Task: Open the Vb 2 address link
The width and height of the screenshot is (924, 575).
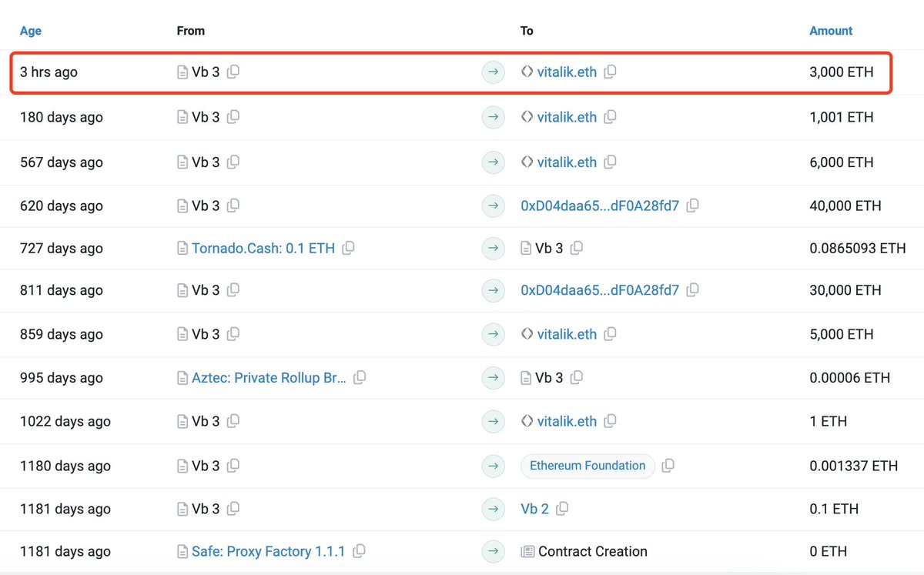Action: tap(535, 509)
